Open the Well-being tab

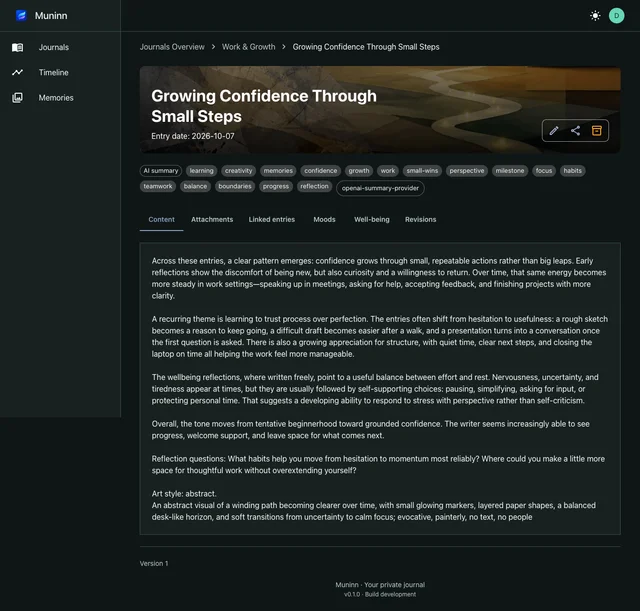click(x=371, y=220)
